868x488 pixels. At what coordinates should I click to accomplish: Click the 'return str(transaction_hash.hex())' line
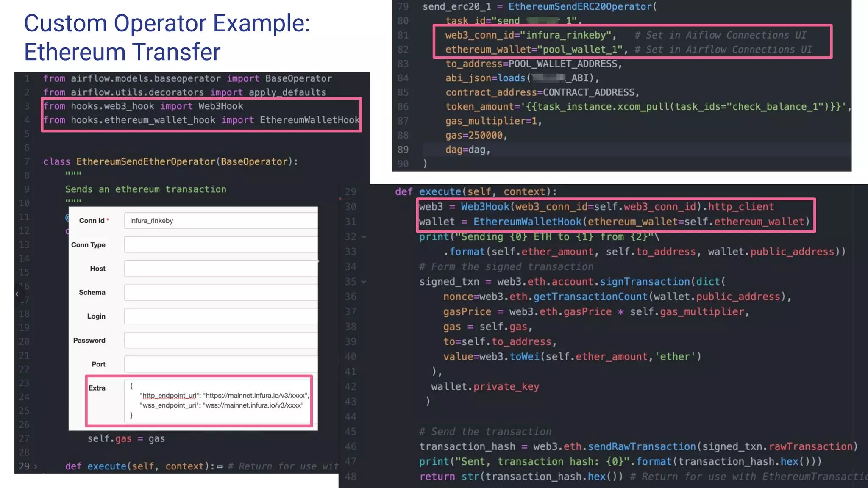[x=521, y=477]
